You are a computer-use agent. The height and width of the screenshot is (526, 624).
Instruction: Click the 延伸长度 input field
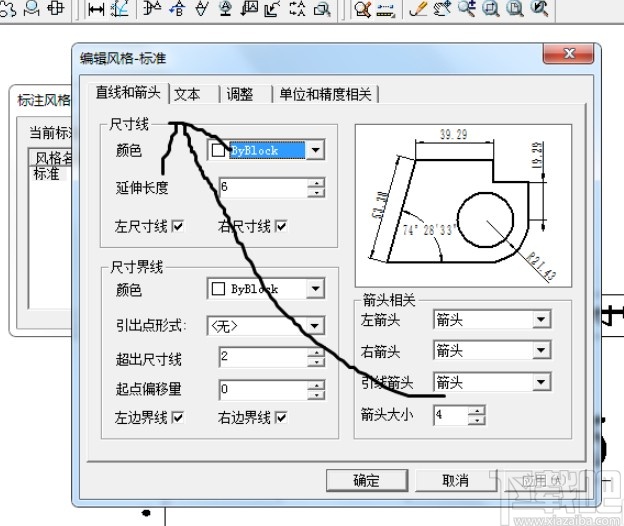point(263,187)
